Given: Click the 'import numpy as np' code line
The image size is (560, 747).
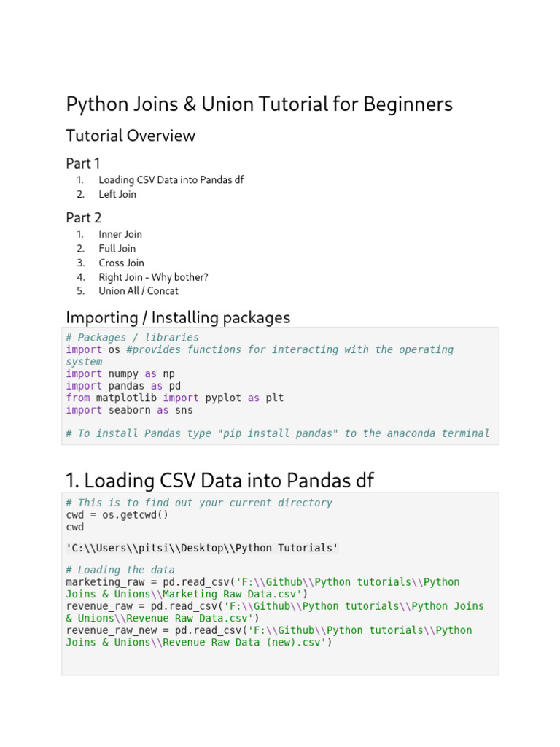Looking at the screenshot, I should coord(120,374).
